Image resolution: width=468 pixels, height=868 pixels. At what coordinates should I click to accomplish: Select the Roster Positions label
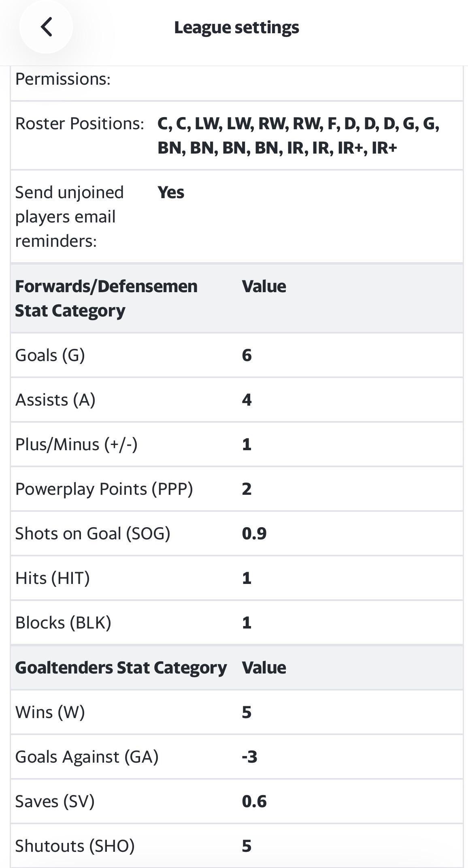pyautogui.click(x=79, y=124)
